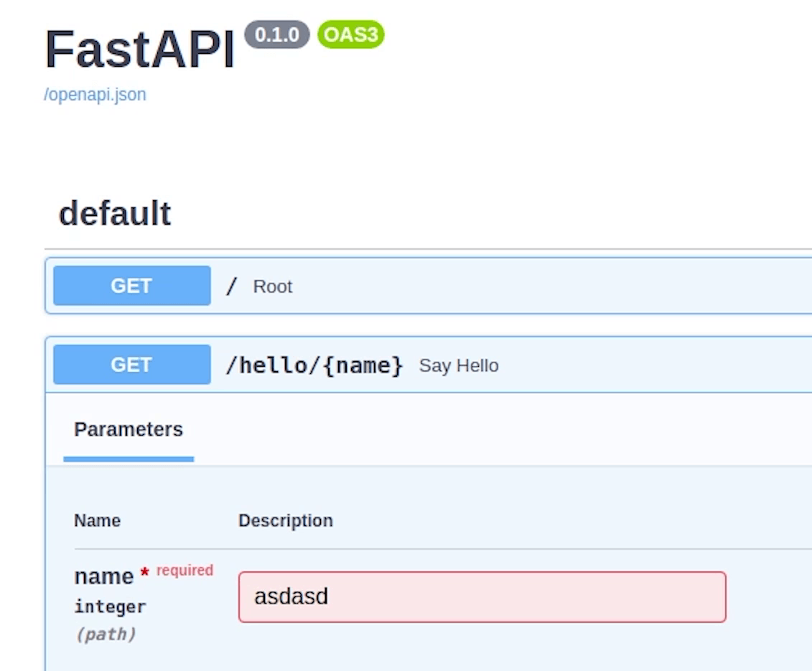
Task: Select the Parameters tab
Action: click(x=129, y=430)
